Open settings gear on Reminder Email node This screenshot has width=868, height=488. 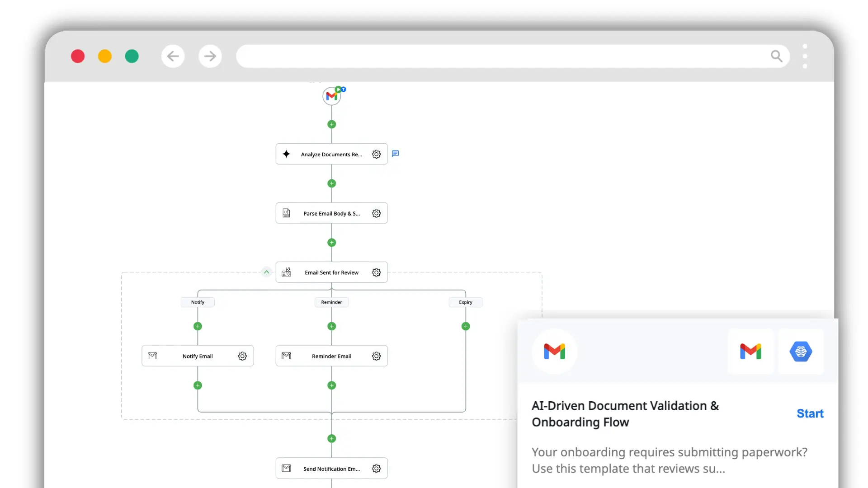[x=377, y=356]
